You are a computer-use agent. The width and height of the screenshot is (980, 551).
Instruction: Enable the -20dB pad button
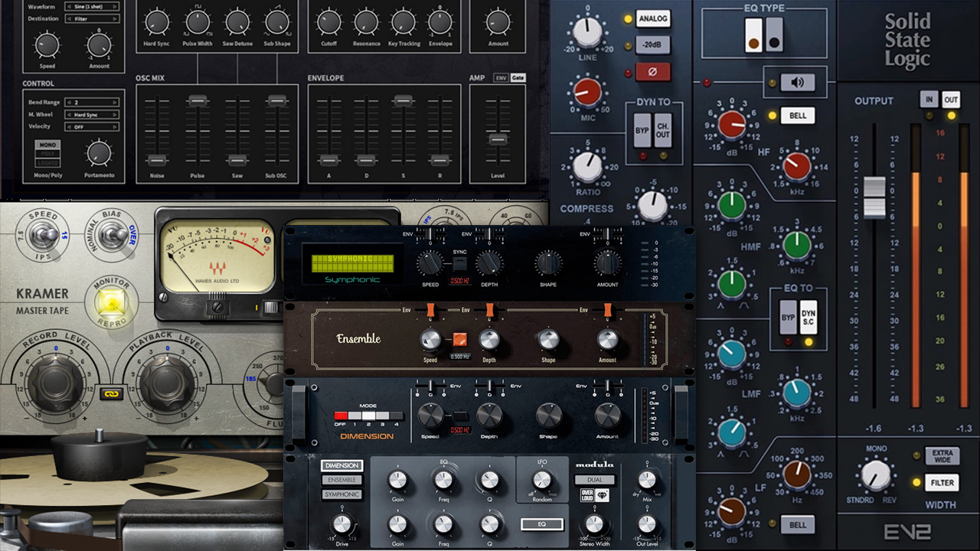(652, 45)
